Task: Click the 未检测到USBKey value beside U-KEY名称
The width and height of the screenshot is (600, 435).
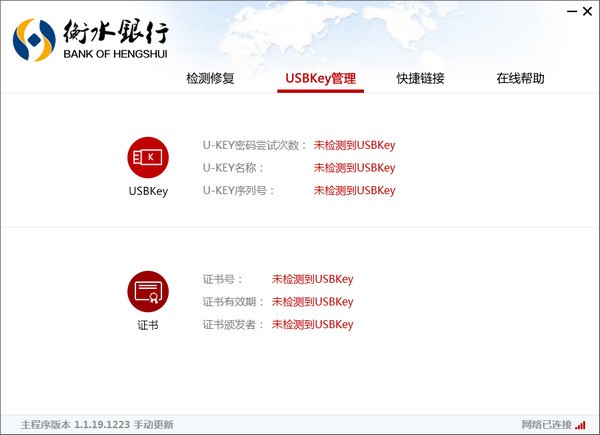Action: [x=354, y=168]
